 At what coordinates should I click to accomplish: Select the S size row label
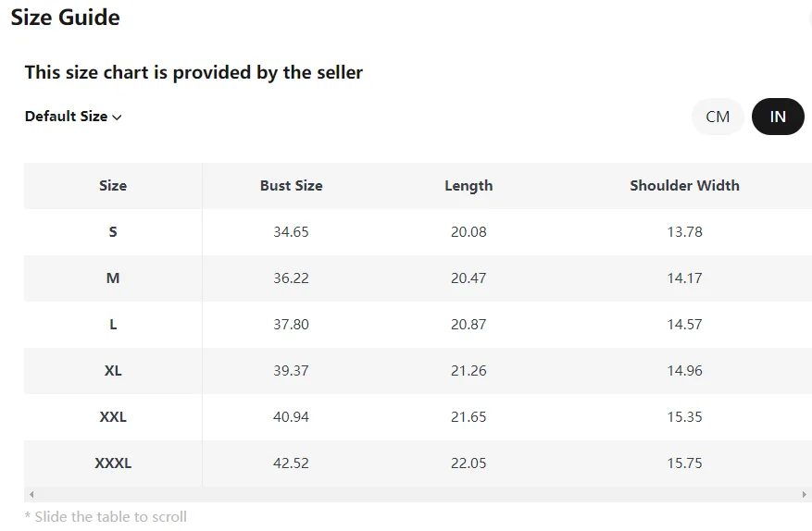tap(113, 232)
